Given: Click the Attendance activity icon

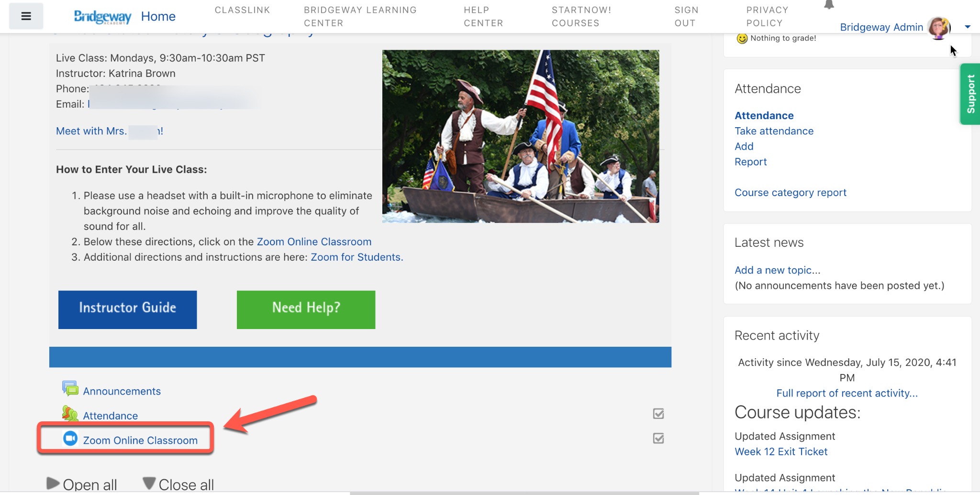Looking at the screenshot, I should coord(70,414).
